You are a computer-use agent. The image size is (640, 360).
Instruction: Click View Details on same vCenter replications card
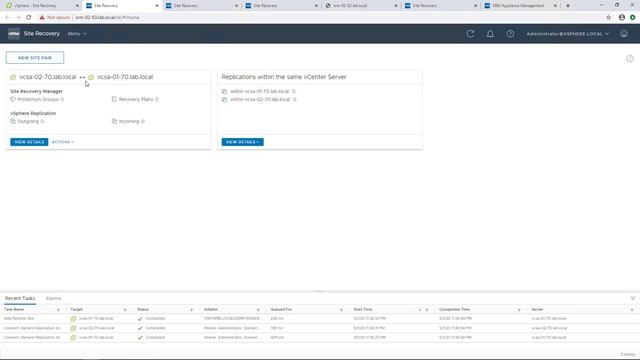[x=242, y=142]
